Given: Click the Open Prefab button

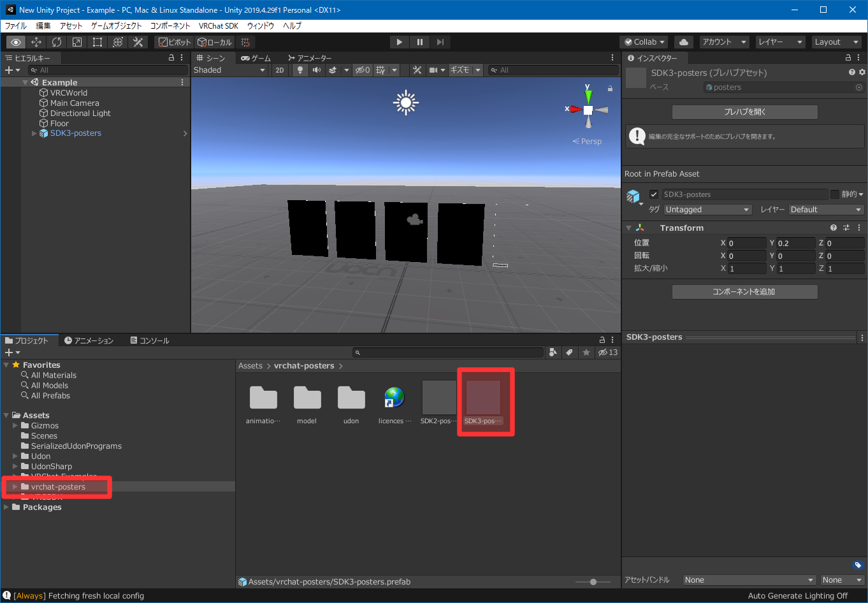Looking at the screenshot, I should (x=744, y=112).
